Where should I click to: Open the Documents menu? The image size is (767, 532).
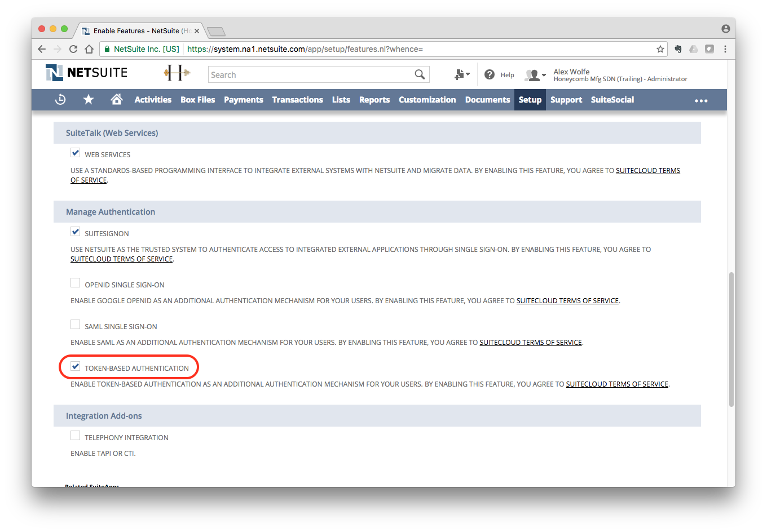click(488, 100)
